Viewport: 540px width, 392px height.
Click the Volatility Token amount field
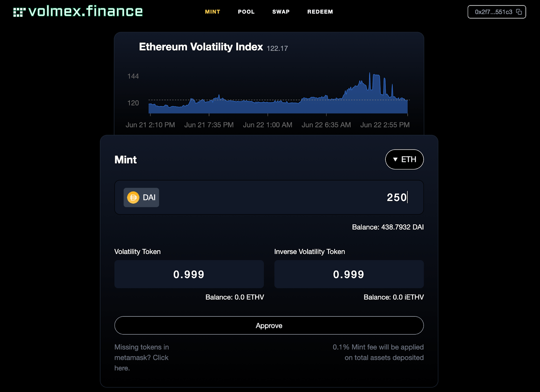point(189,274)
